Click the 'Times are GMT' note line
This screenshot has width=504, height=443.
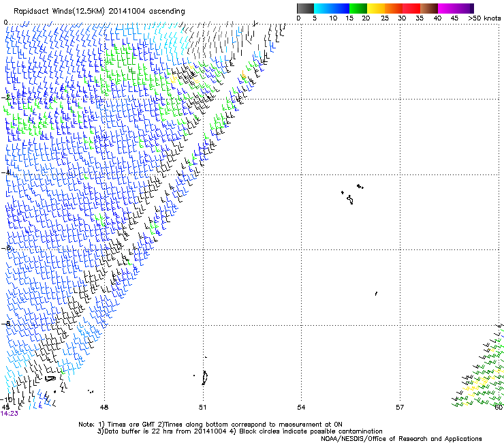point(210,425)
